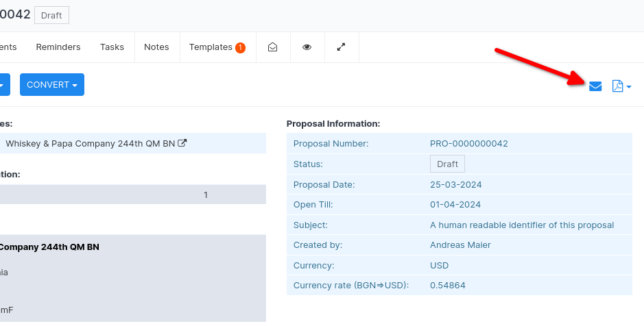Click the Open Till date 01-04-2024
Viewport: 644px width, 326px height.
pyautogui.click(x=455, y=205)
